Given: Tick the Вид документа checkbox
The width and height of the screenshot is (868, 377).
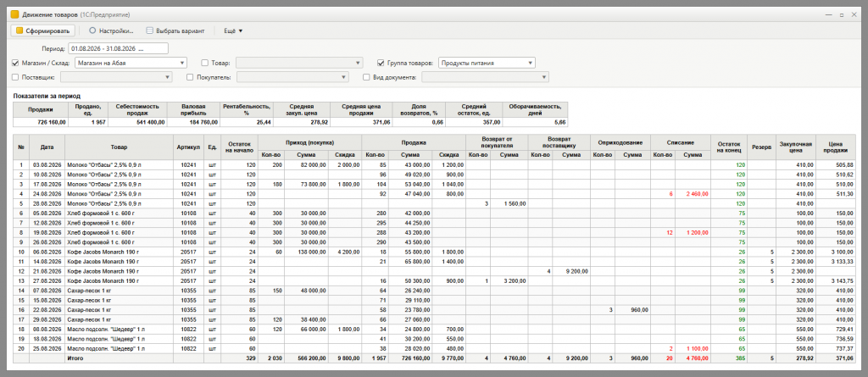Looking at the screenshot, I should click(x=366, y=77).
